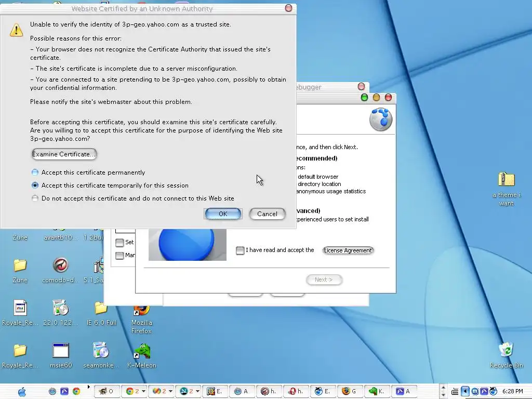This screenshot has height=399, width=532.
Task: Open the Royale_Re... document file icon
Action: [20, 308]
